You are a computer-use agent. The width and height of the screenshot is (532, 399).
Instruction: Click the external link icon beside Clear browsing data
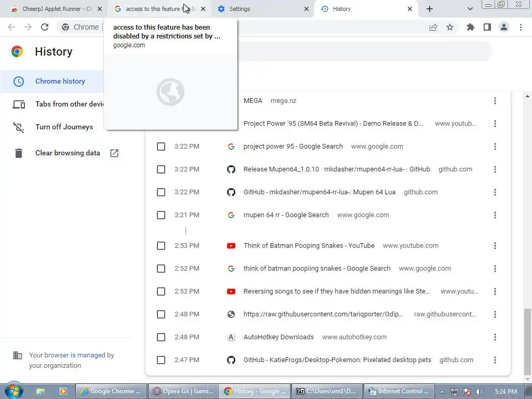114,153
